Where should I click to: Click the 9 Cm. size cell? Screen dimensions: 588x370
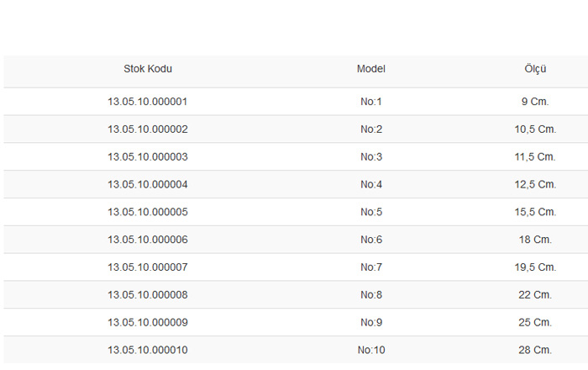click(535, 102)
